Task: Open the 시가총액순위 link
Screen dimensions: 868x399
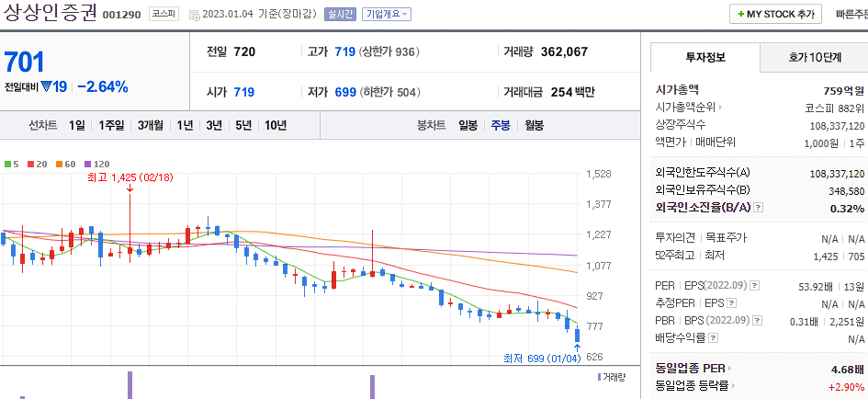Action: click(x=689, y=107)
